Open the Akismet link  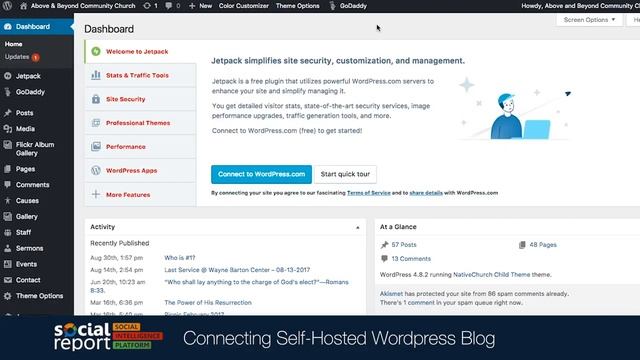click(391, 293)
